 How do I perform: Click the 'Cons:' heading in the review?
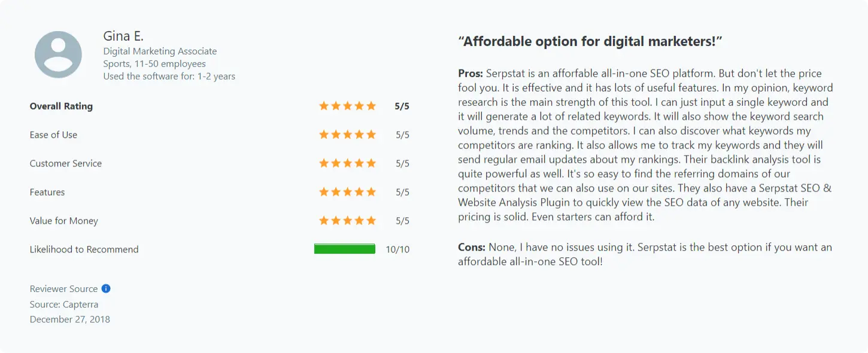coord(472,247)
